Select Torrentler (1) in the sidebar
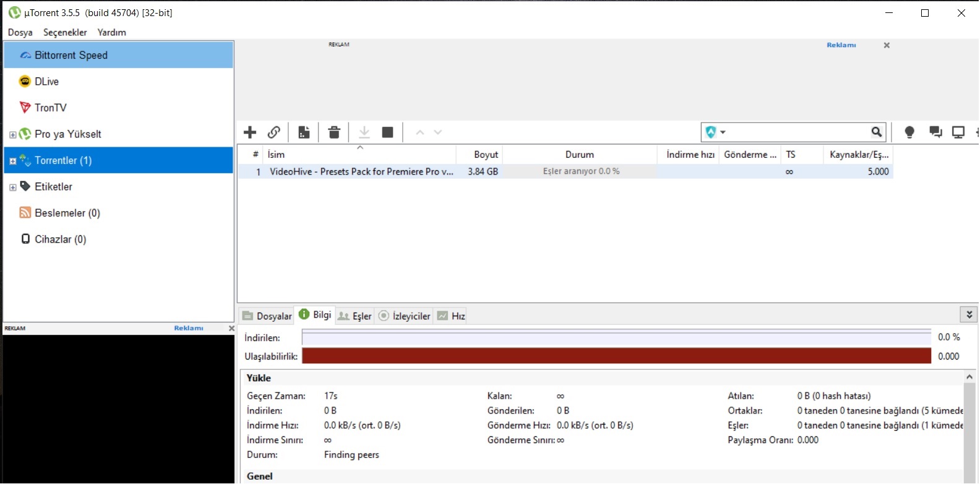This screenshot has height=484, width=980. click(x=119, y=160)
